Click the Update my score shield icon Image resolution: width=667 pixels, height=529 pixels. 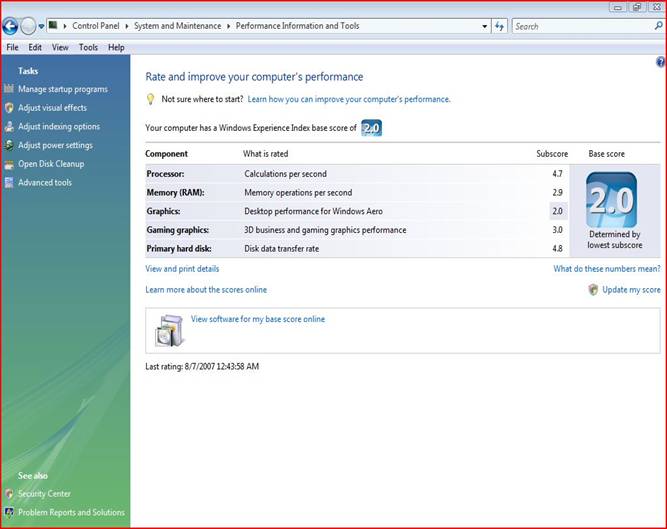click(593, 290)
